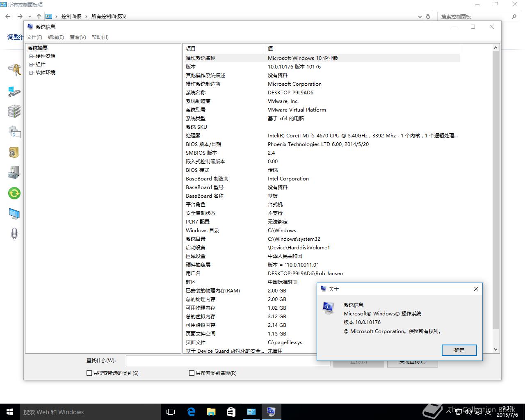This screenshot has width=525, height=420.
Task: Enable 只搜索类别名称(R) checkbox
Action: 192,373
